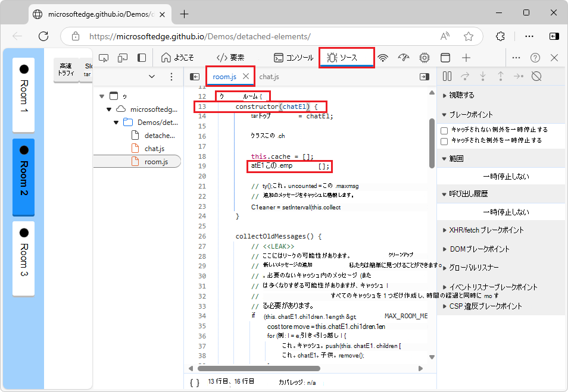
Task: Open read aloud icon in address bar
Action: tap(445, 36)
